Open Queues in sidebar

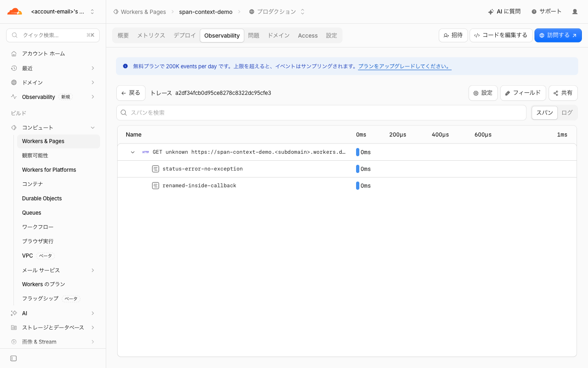[32, 213]
